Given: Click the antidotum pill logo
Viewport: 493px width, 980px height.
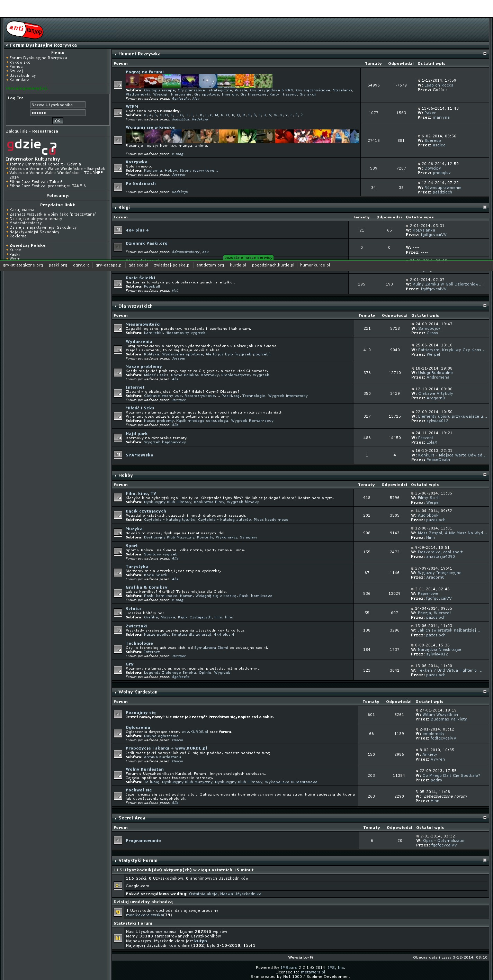Looking at the screenshot, I should point(25,30).
